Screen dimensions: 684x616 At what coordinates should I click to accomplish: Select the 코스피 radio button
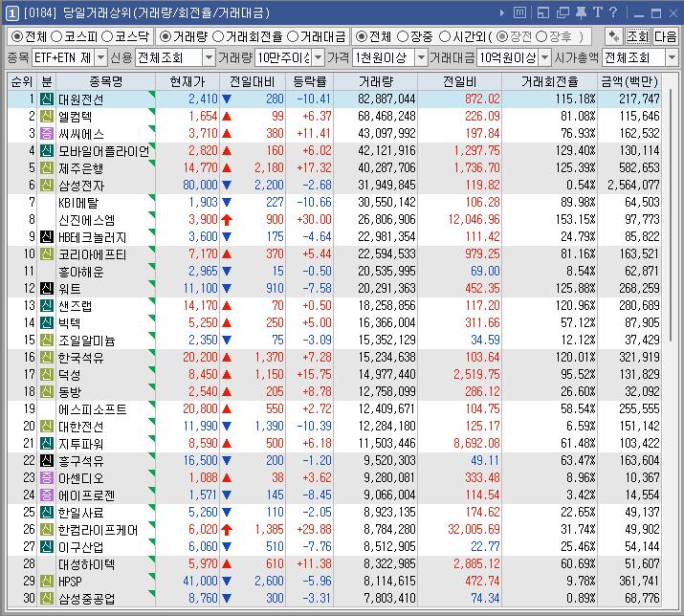[x=56, y=36]
